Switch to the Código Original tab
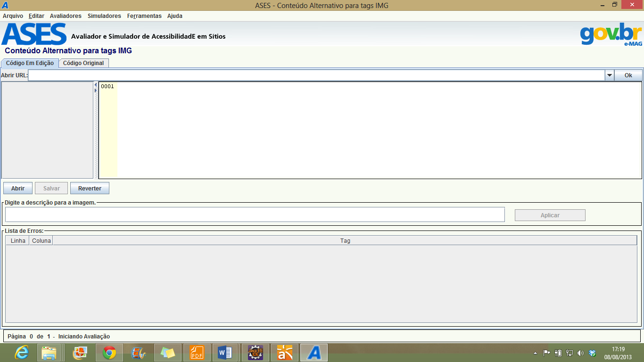Screen dimensions: 644x362 point(83,63)
